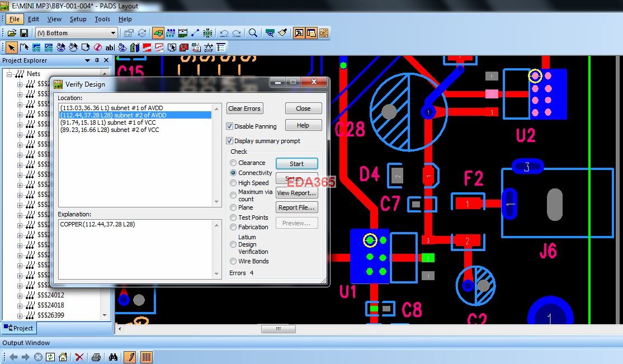This screenshot has height=364, width=623.
Task: Save the design with floppy icon
Action: pyautogui.click(x=24, y=33)
